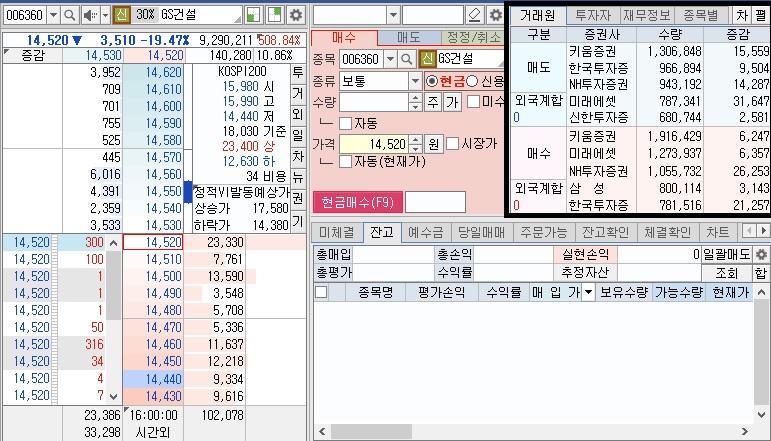Image resolution: width=771 pixels, height=441 pixels.
Task: Open the 체결확인 tab
Action: click(x=667, y=232)
